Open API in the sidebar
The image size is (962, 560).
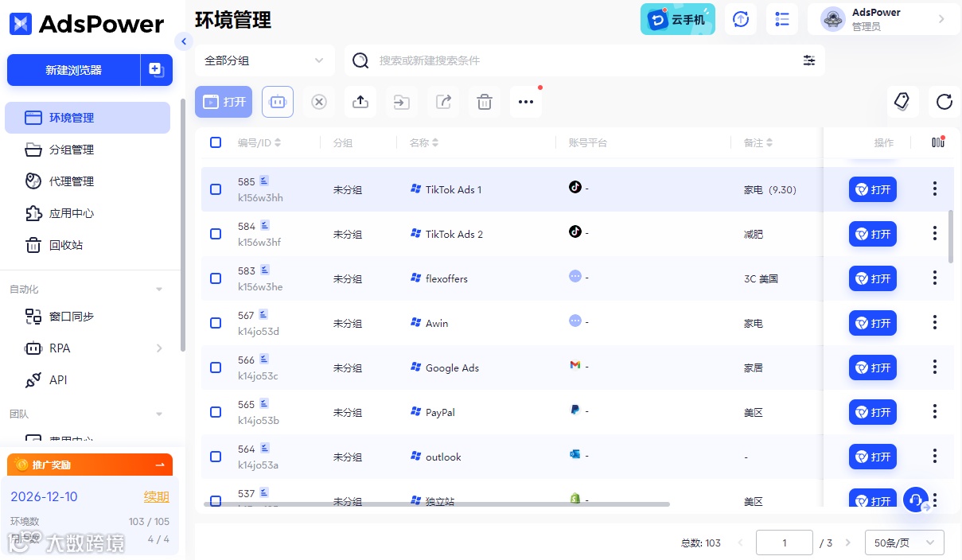coord(88,380)
